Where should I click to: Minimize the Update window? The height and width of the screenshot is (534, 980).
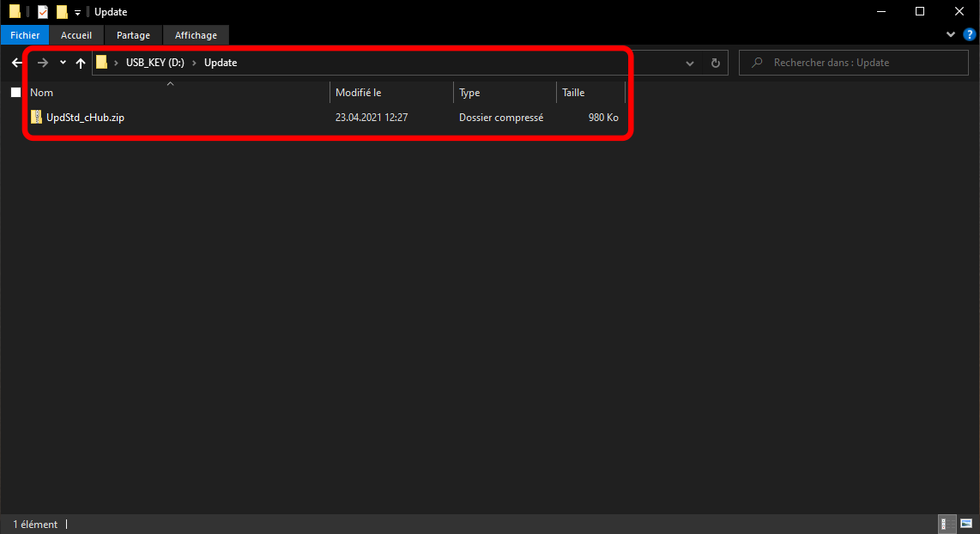click(x=881, y=12)
